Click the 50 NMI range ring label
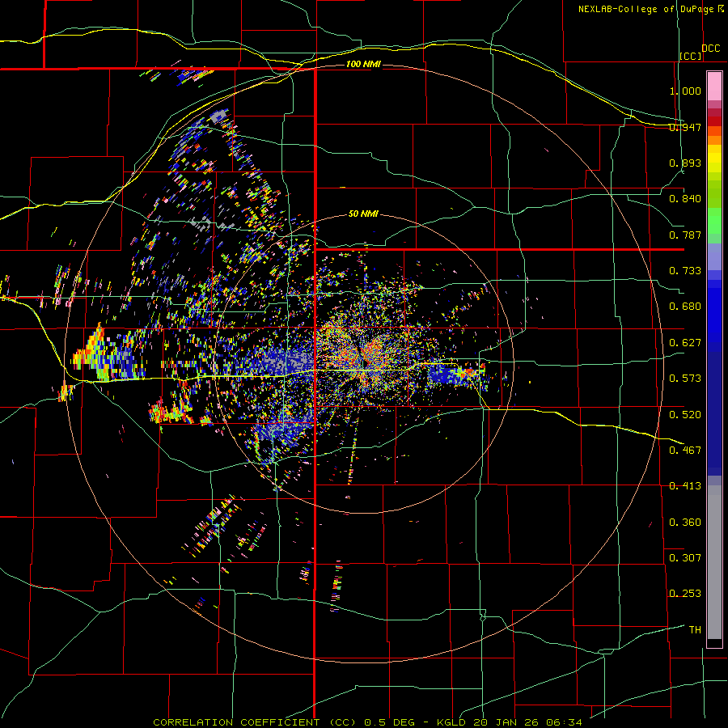This screenshot has height=728, width=728. tap(363, 214)
